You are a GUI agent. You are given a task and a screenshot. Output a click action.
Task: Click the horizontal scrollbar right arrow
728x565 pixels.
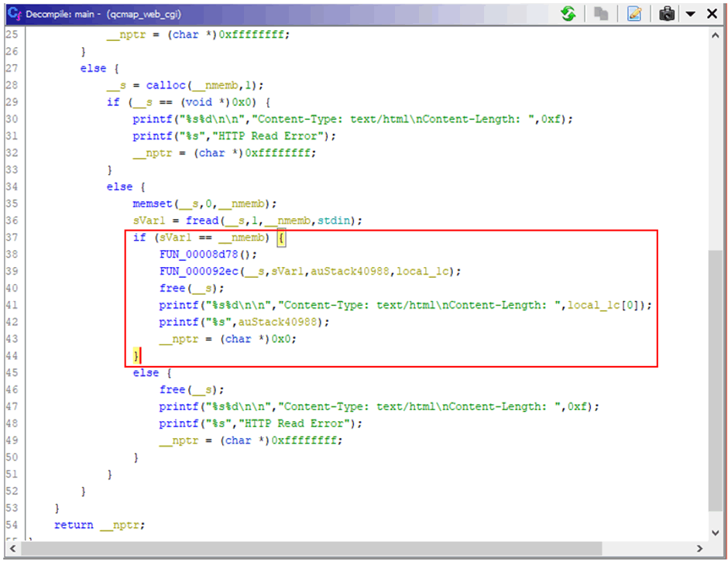699,549
